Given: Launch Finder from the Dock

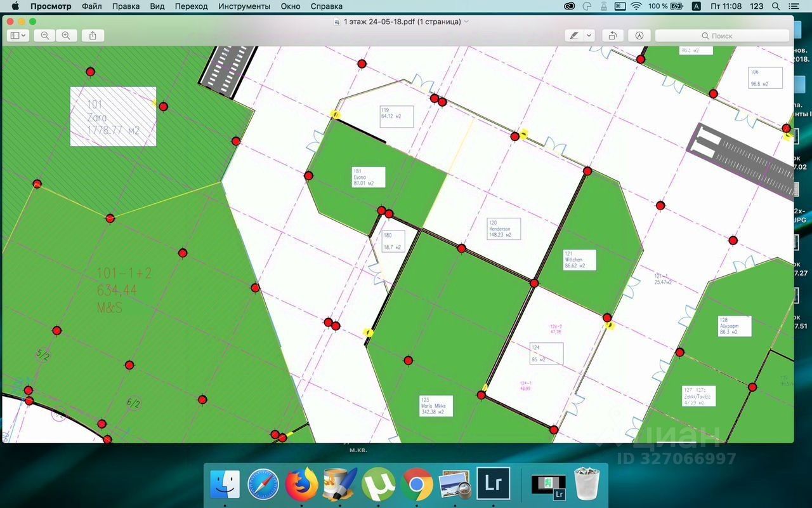Looking at the screenshot, I should pos(225,485).
